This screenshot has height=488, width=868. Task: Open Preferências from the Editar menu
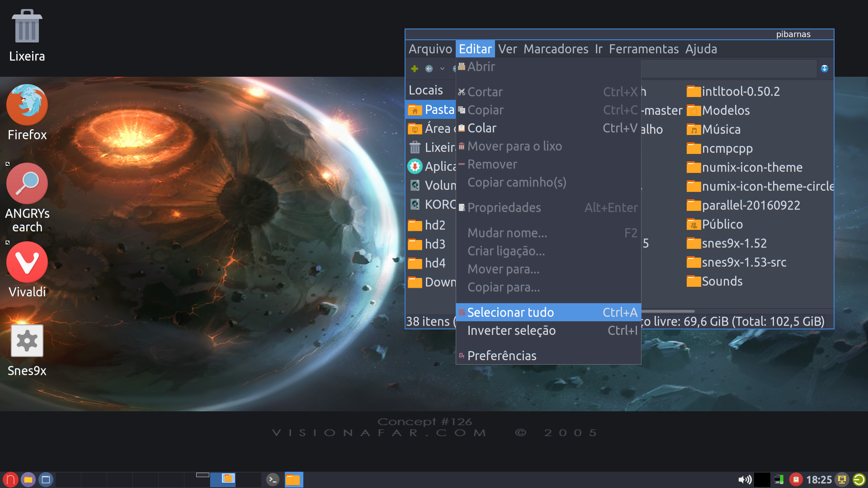coord(548,356)
